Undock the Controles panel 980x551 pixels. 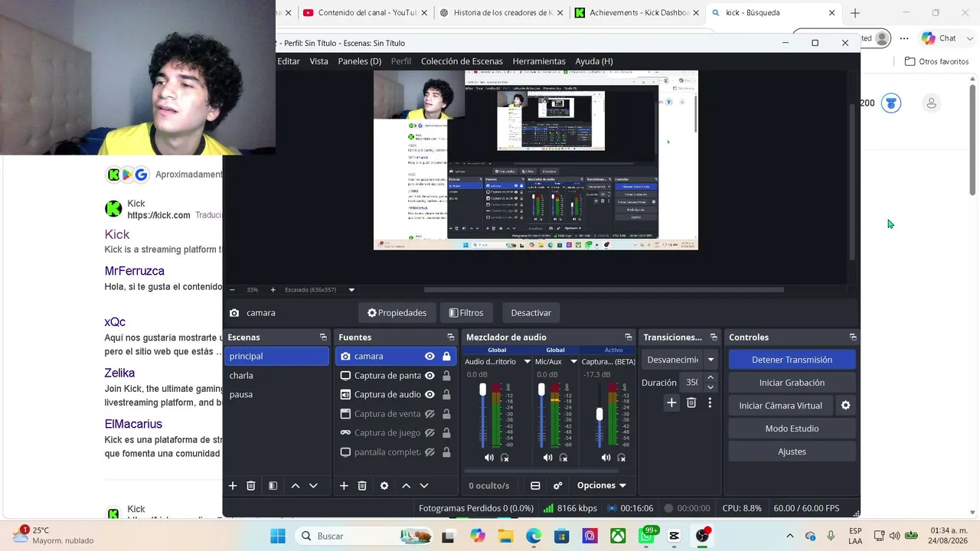click(853, 337)
